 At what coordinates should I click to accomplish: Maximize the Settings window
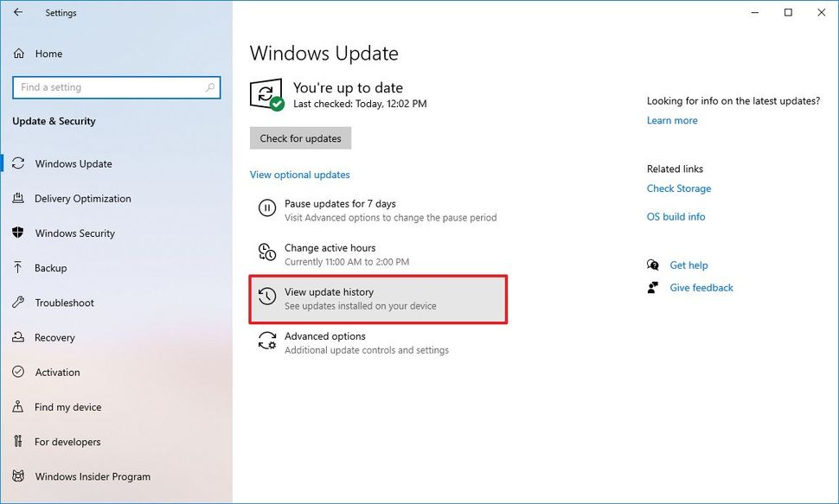788,12
